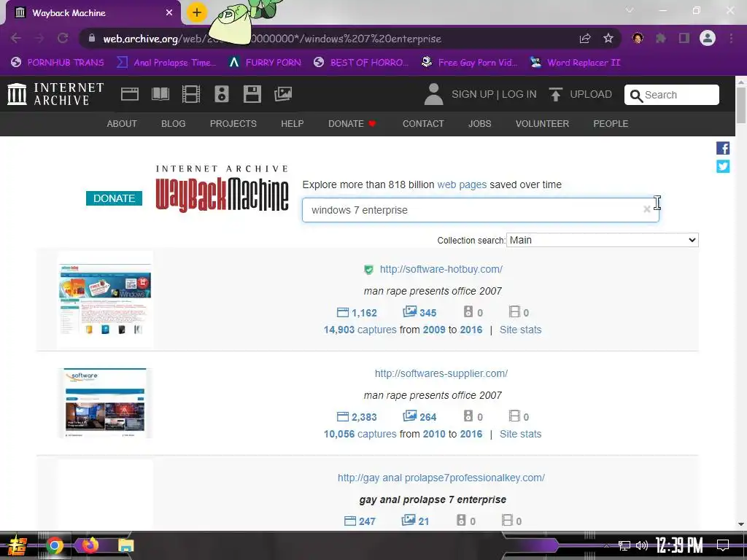Open Chrome from the taskbar
This screenshot has height=560, width=747.
[54, 545]
